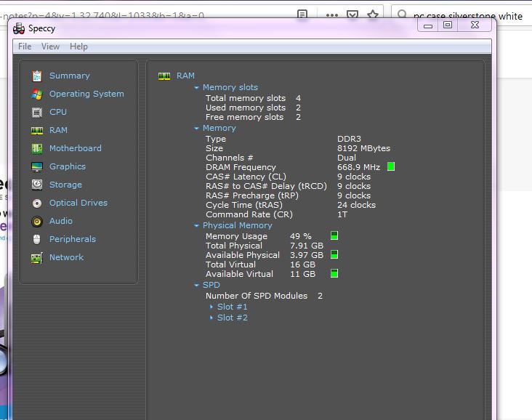Click the Available Physical green graph icon
The height and width of the screenshot is (420, 532).
pos(334,254)
